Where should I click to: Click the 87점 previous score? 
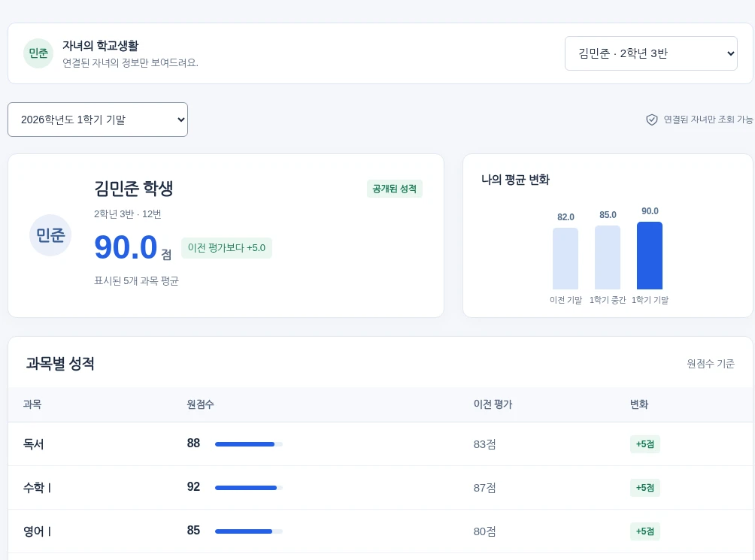(x=484, y=488)
